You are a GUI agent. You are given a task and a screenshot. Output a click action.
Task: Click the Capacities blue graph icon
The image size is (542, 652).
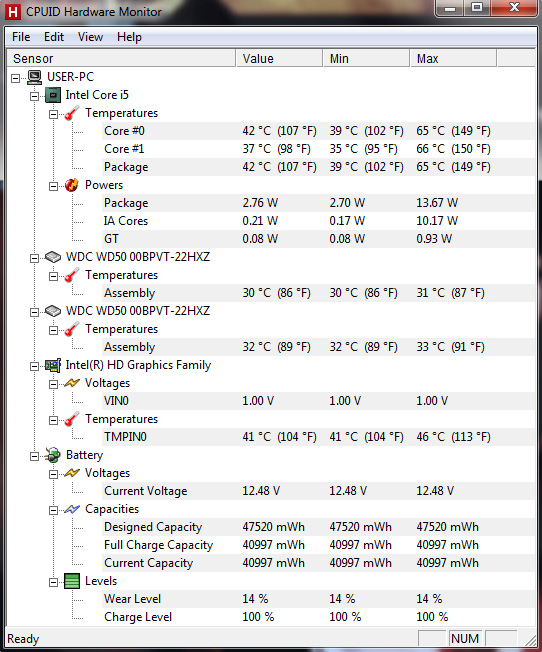(x=72, y=509)
